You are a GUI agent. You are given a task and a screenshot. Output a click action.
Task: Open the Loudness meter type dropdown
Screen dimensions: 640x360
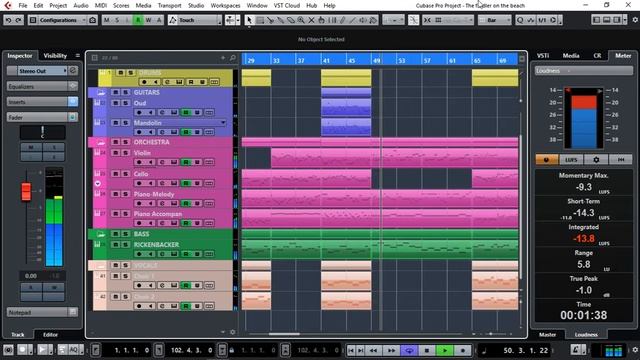584,71
